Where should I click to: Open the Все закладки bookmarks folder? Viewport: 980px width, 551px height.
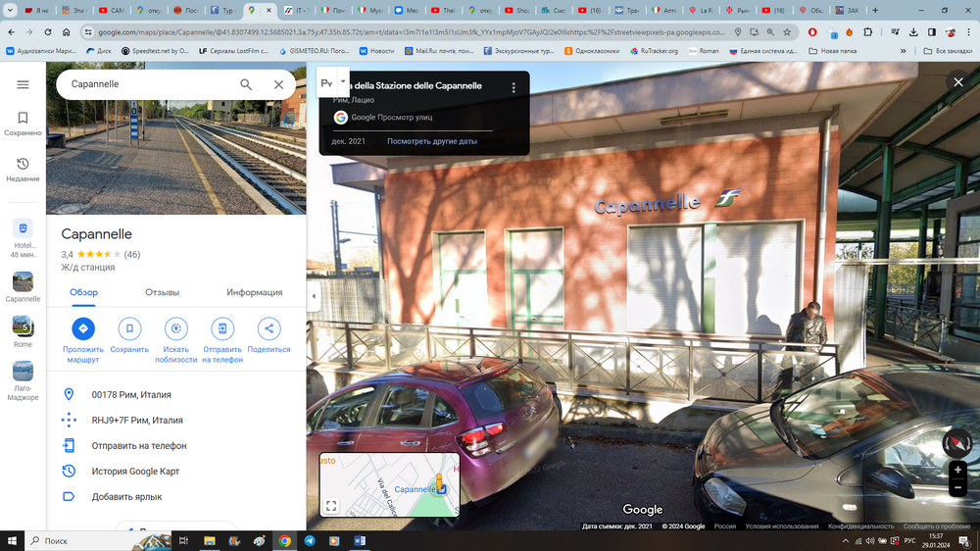[948, 51]
